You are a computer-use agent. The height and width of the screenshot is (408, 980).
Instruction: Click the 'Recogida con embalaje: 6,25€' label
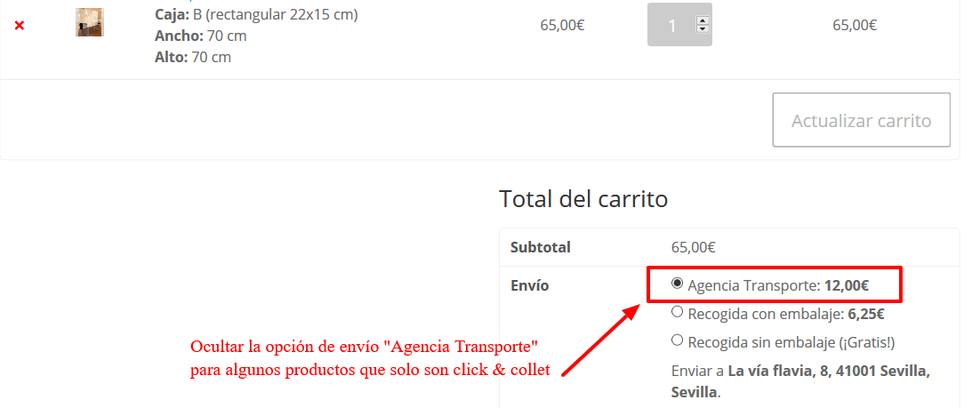785,314
